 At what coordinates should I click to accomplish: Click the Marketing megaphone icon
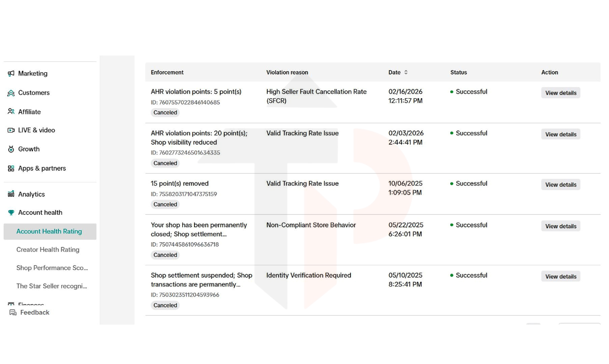pos(11,74)
